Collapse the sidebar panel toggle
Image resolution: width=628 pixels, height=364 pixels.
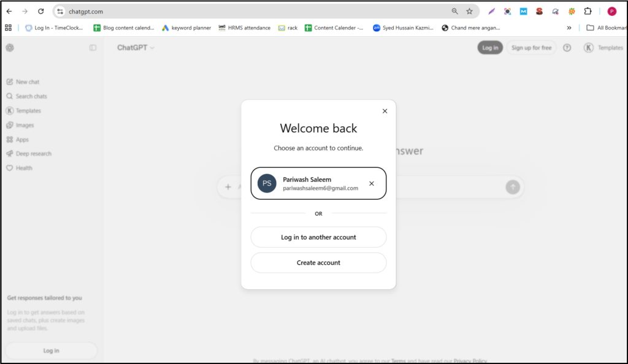(x=93, y=48)
